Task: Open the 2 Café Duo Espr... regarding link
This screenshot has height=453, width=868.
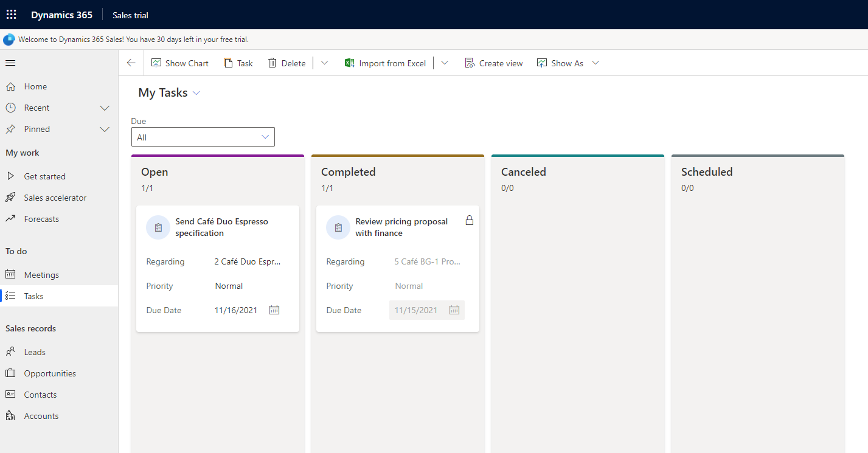Action: point(248,261)
